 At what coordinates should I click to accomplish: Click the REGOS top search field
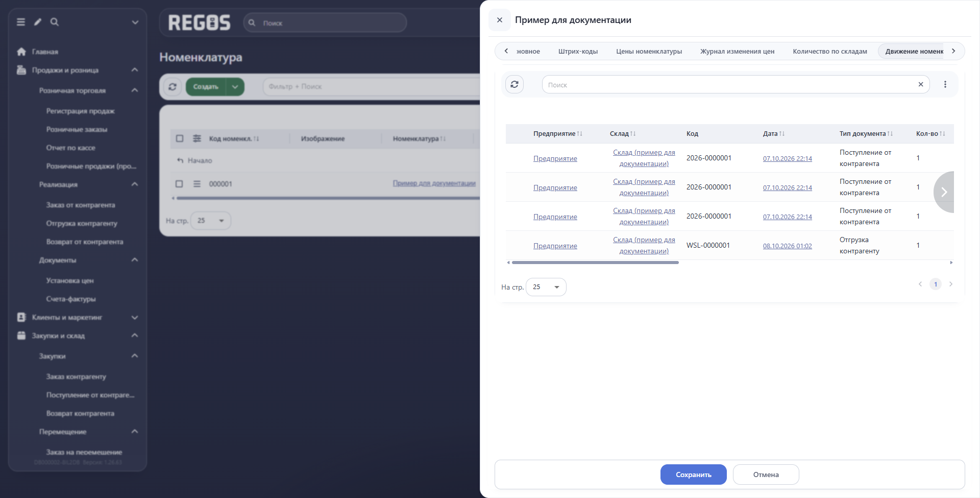click(325, 23)
